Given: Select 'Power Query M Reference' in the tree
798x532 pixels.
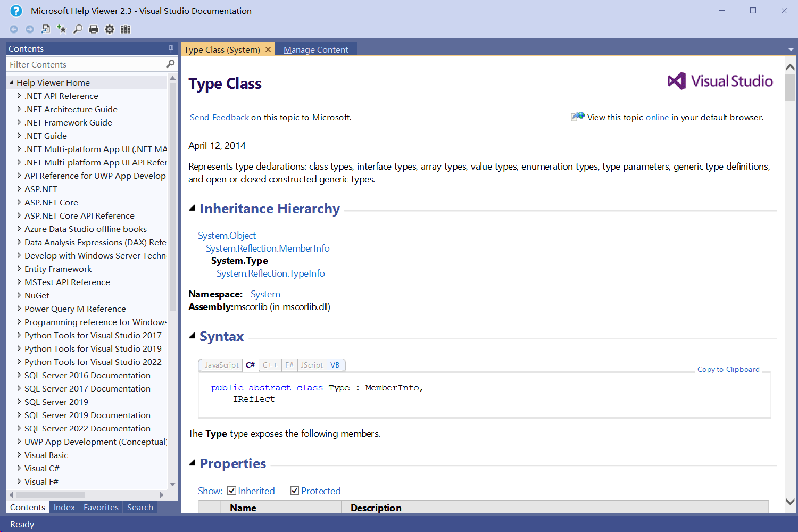Looking at the screenshot, I should [x=75, y=309].
